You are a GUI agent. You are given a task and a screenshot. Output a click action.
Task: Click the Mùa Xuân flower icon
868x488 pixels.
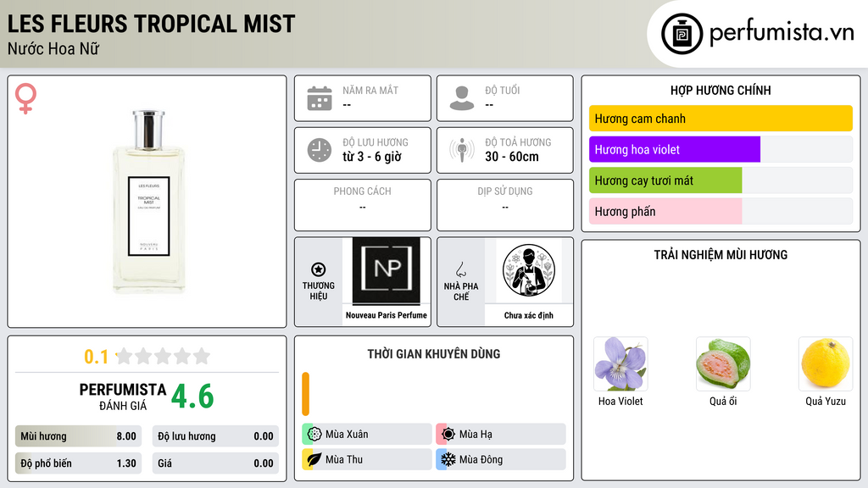tap(314, 434)
